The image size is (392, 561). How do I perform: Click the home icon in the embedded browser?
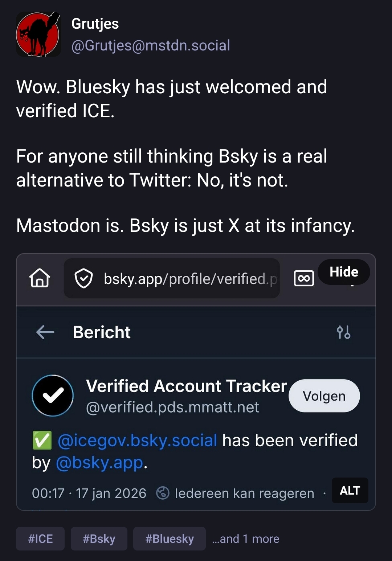pos(40,278)
